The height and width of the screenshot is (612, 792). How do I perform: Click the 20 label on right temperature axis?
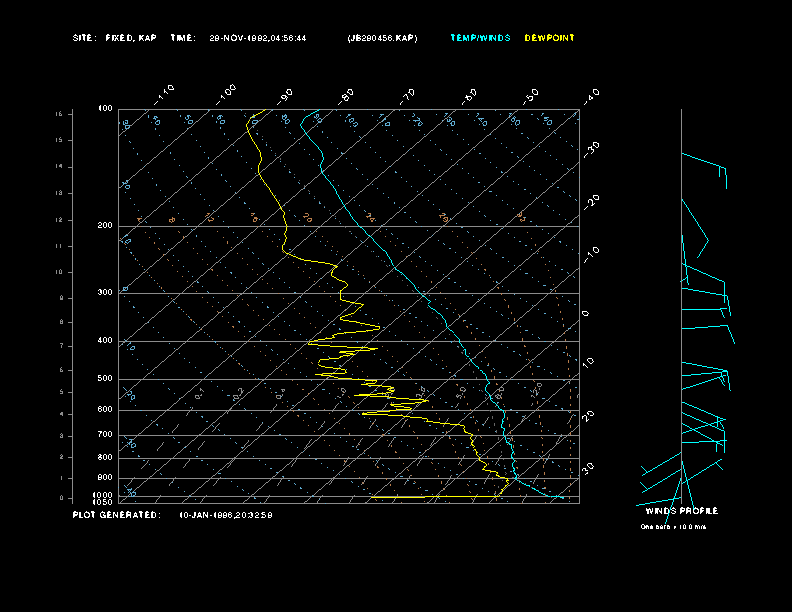click(588, 415)
